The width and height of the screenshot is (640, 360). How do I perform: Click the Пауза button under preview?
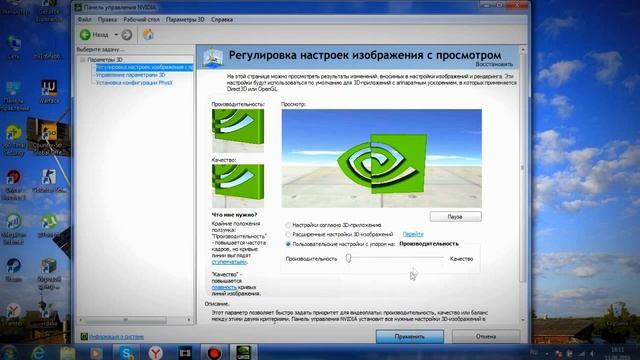(456, 217)
